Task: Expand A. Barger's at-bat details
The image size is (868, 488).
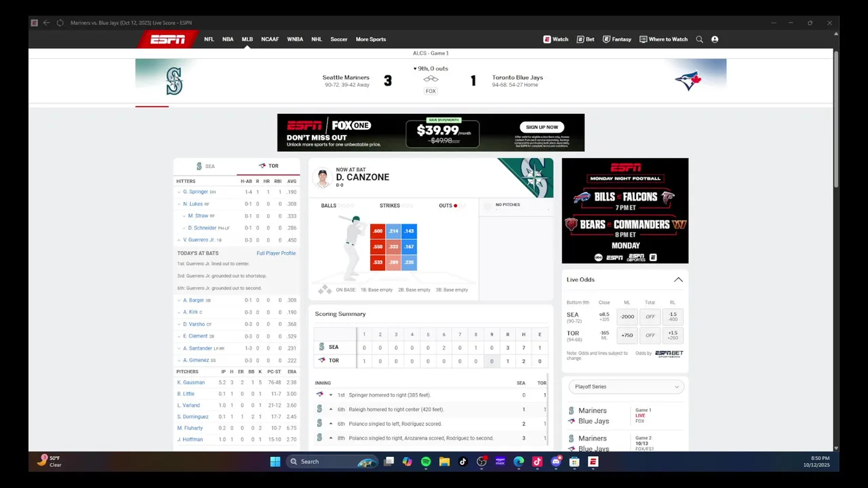Action: (x=179, y=300)
